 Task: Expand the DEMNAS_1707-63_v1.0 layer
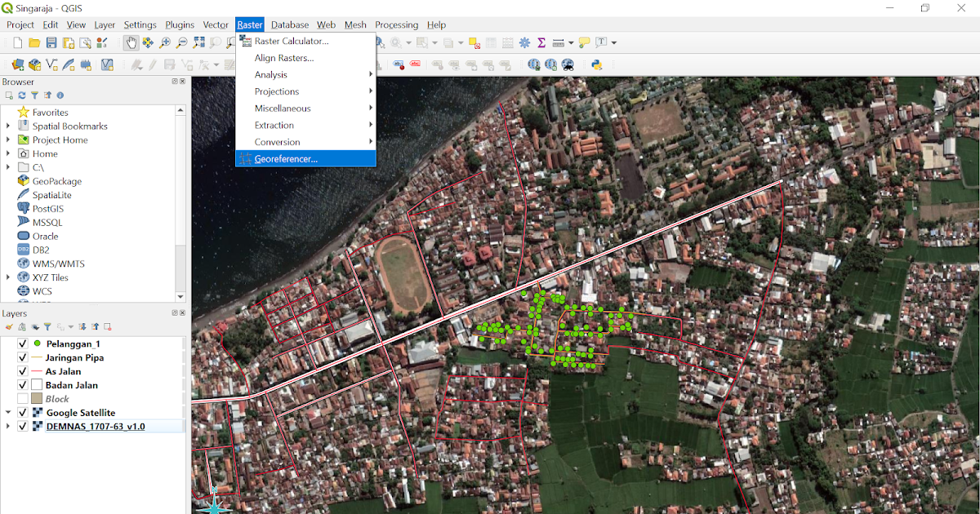pos(7,426)
